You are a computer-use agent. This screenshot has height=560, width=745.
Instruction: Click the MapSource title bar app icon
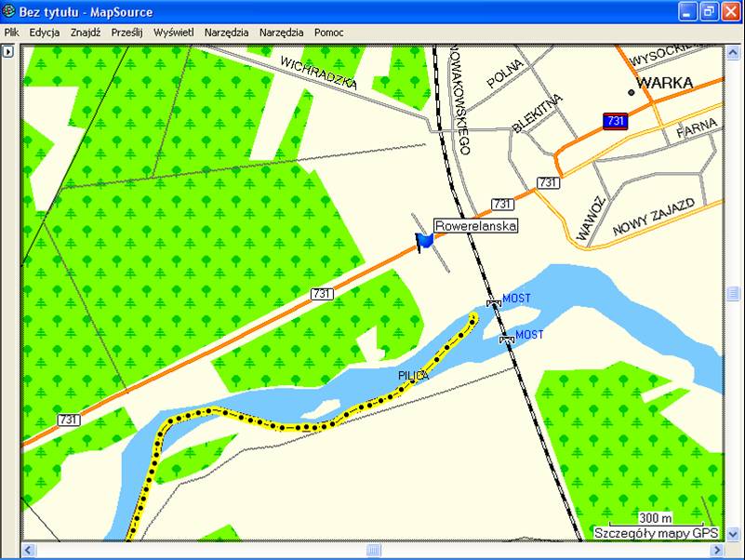(x=8, y=11)
